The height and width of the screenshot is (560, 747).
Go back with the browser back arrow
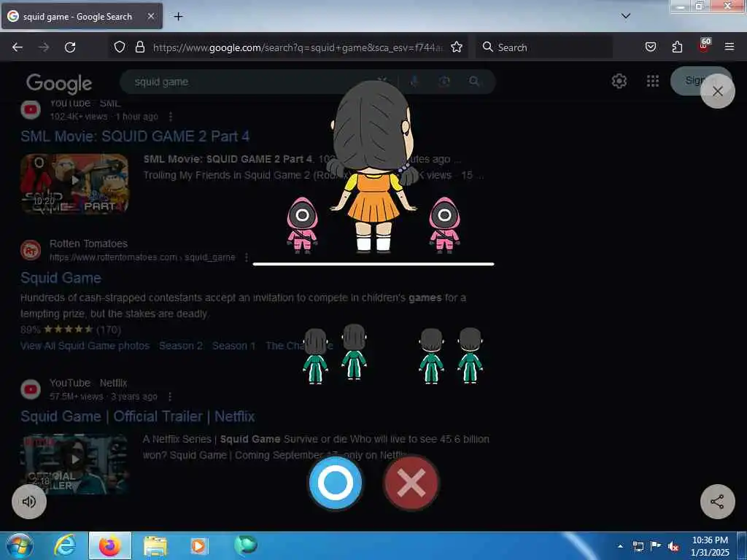click(x=18, y=47)
